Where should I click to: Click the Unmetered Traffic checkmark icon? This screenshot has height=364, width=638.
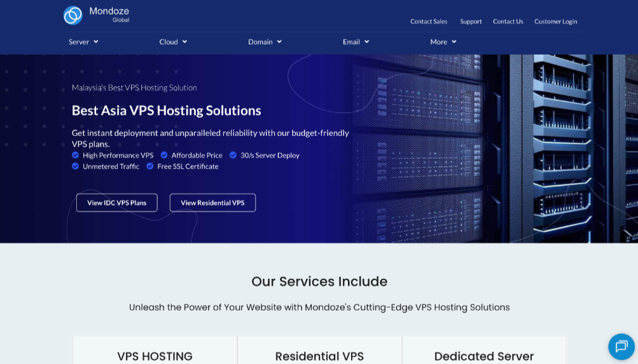click(75, 166)
